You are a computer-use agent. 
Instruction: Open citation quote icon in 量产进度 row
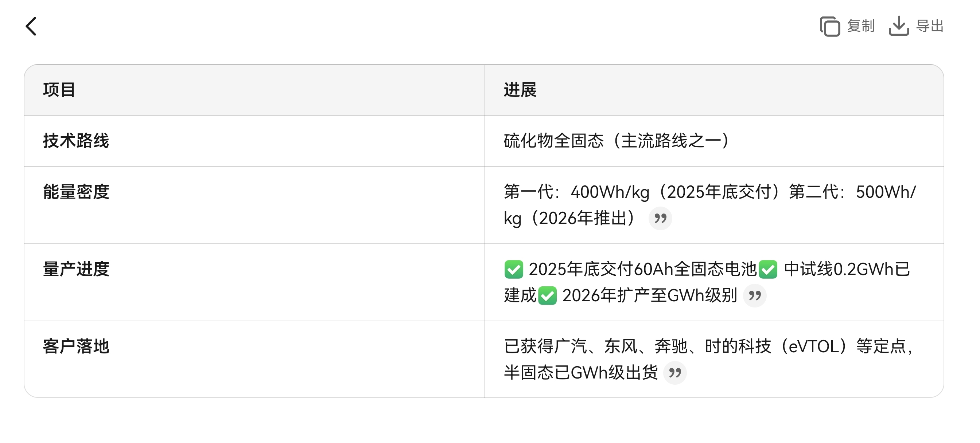tap(754, 295)
